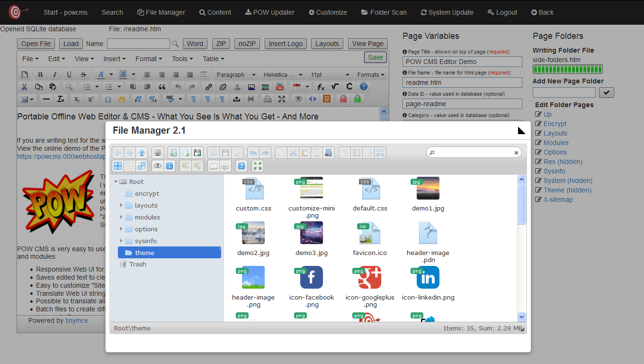Image resolution: width=644 pixels, height=364 pixels.
Task: Switch File Manager to large icons view
Action: 117,166
